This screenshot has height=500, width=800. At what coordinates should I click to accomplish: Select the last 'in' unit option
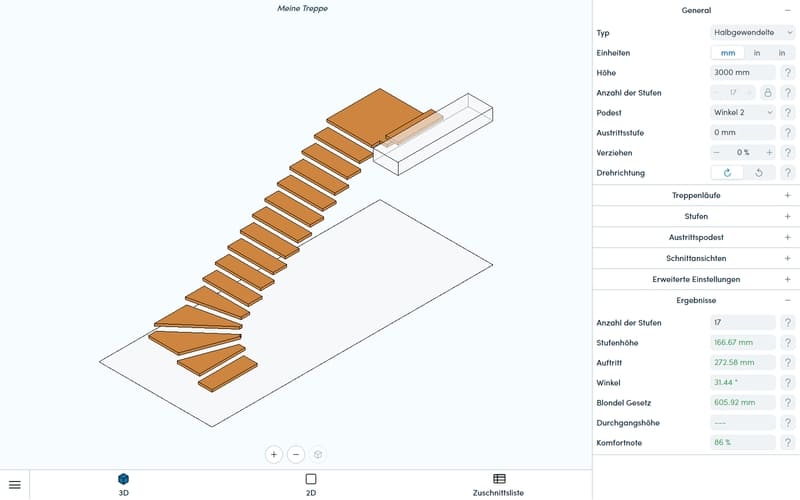pyautogui.click(x=782, y=53)
